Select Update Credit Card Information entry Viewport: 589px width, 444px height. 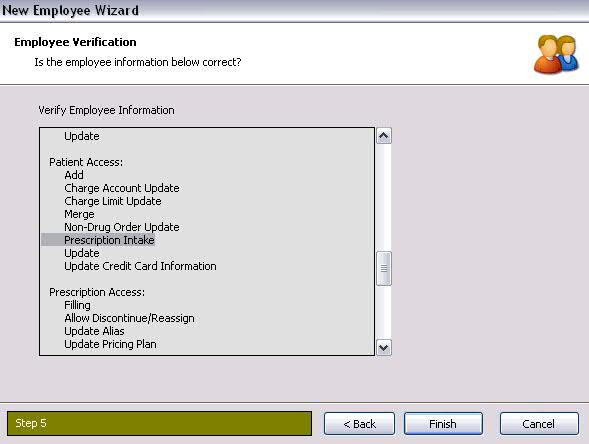pos(140,266)
